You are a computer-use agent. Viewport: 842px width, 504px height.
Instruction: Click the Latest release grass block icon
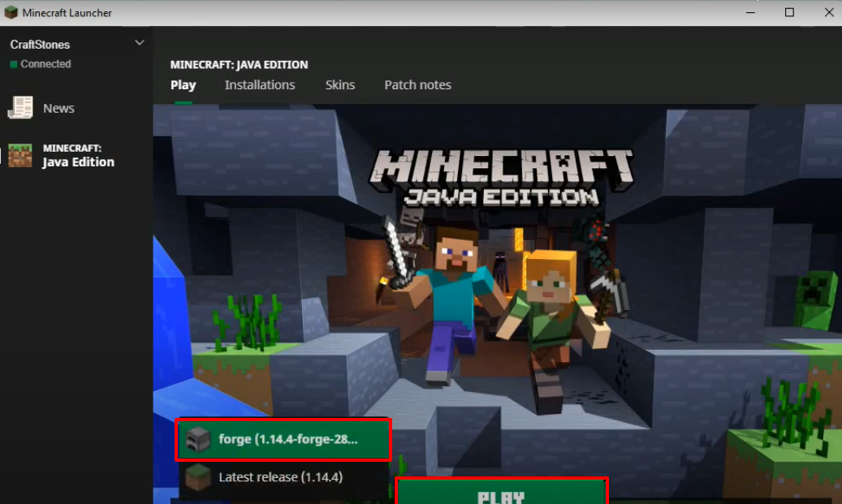[x=197, y=477]
